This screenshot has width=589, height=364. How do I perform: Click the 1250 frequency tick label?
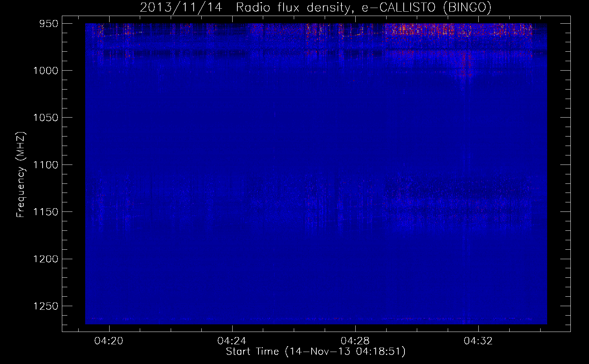[x=46, y=306]
